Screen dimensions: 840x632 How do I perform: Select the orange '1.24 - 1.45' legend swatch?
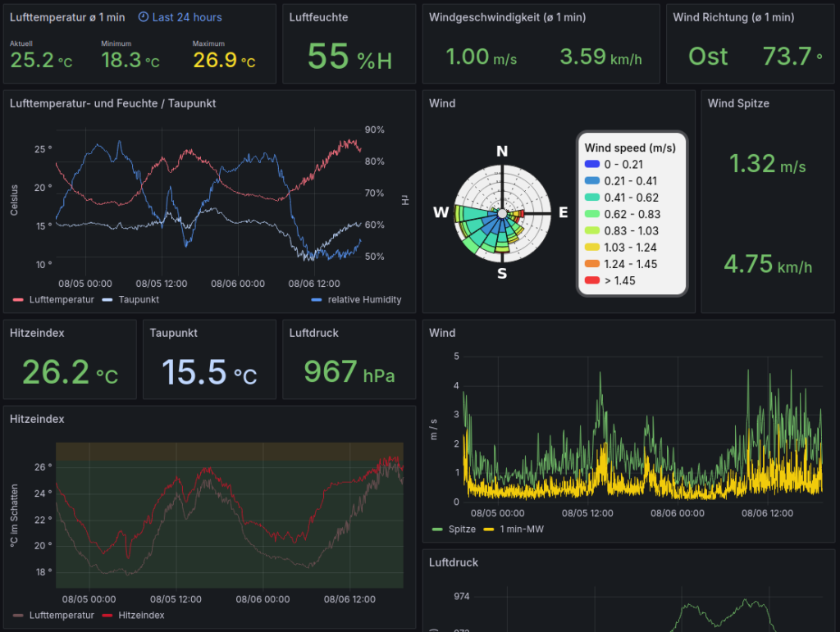[x=592, y=264]
